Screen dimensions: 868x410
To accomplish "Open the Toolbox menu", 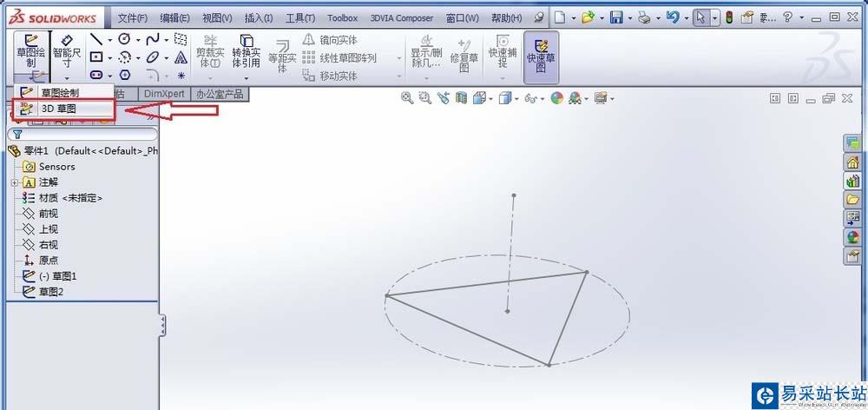I will (x=343, y=17).
